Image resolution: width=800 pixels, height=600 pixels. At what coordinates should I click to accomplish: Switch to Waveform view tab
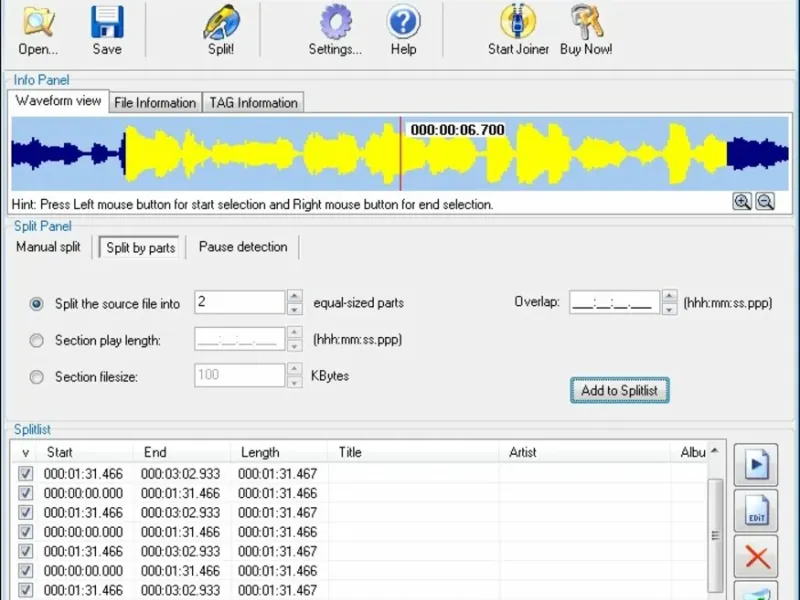click(58, 101)
